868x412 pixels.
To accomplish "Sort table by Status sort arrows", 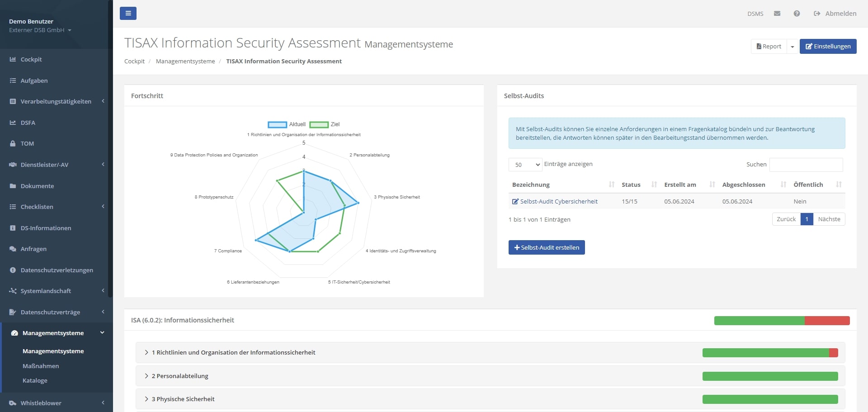I will click(x=654, y=185).
